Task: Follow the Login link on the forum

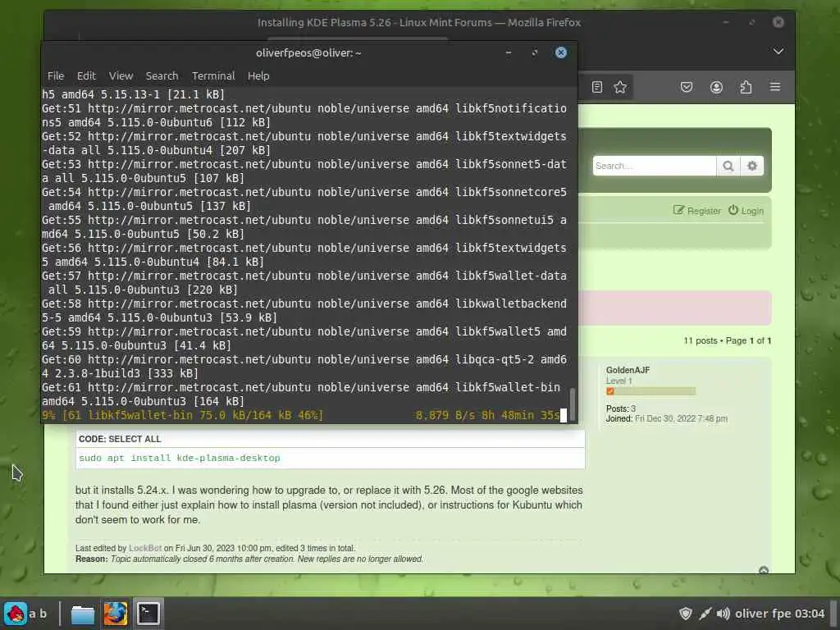Action: (x=746, y=211)
